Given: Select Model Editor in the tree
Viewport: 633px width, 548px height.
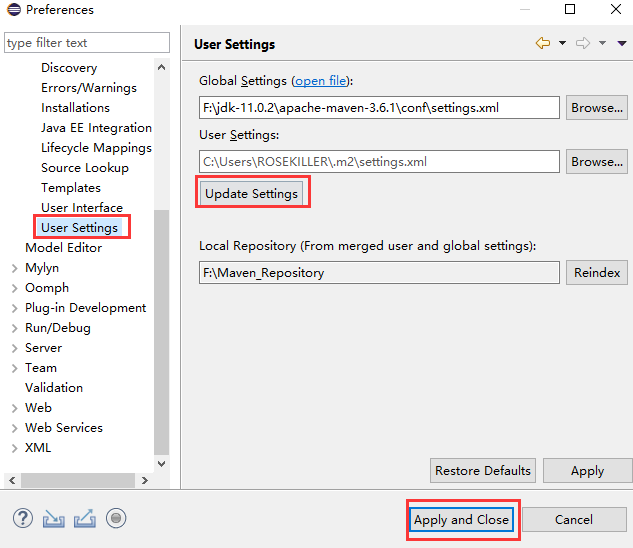Looking at the screenshot, I should click(63, 248).
